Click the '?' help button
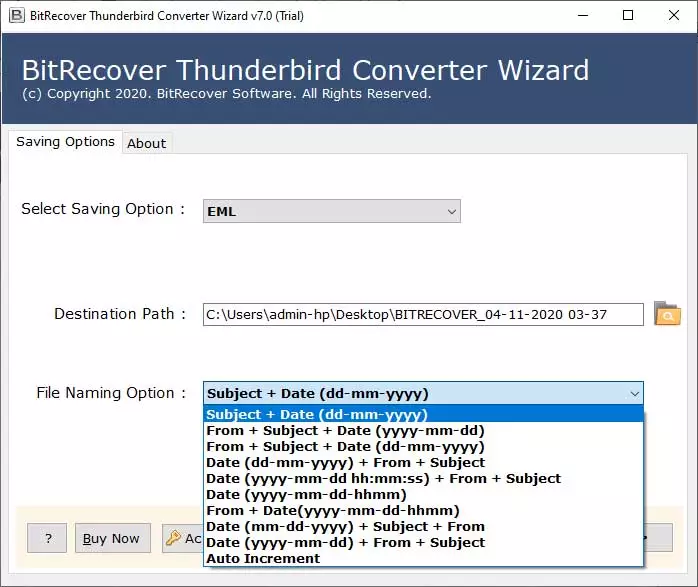 click(x=48, y=538)
